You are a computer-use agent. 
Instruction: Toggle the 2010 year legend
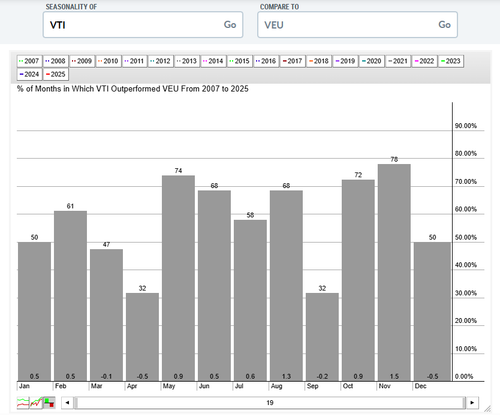[x=108, y=61]
